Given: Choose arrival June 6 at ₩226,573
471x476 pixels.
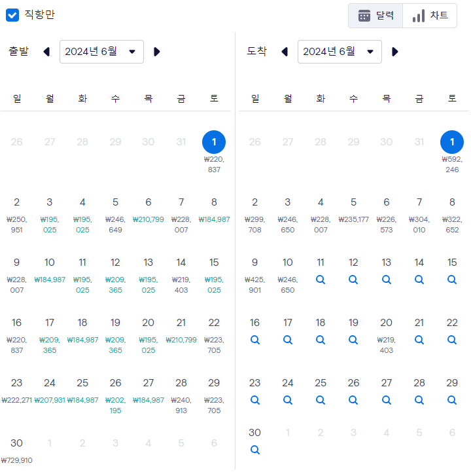Looking at the screenshot, I should click(x=387, y=215).
